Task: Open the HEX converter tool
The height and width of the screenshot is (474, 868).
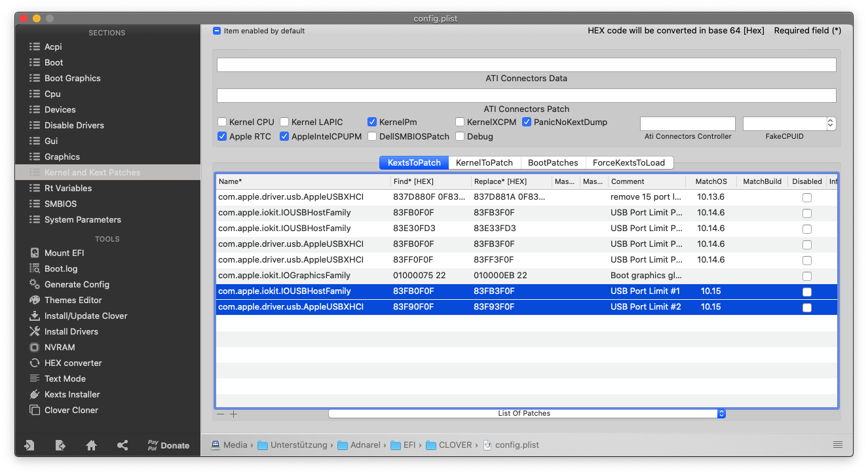Action: click(x=73, y=363)
